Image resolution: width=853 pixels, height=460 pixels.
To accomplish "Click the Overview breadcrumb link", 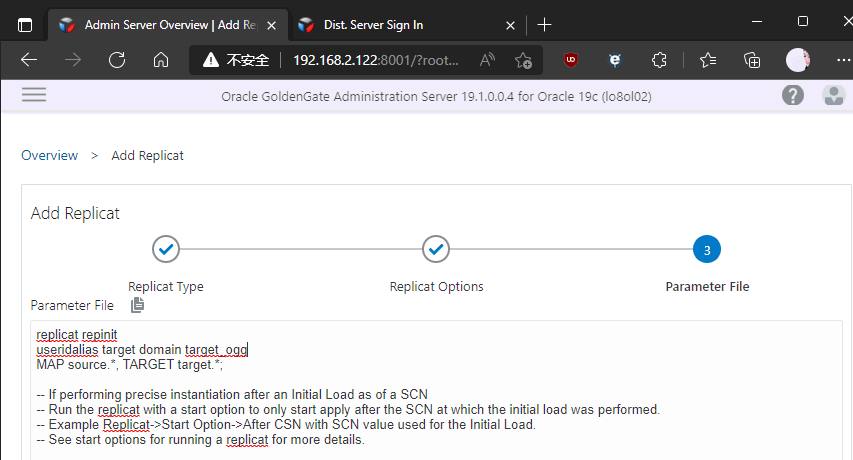I will click(x=50, y=155).
